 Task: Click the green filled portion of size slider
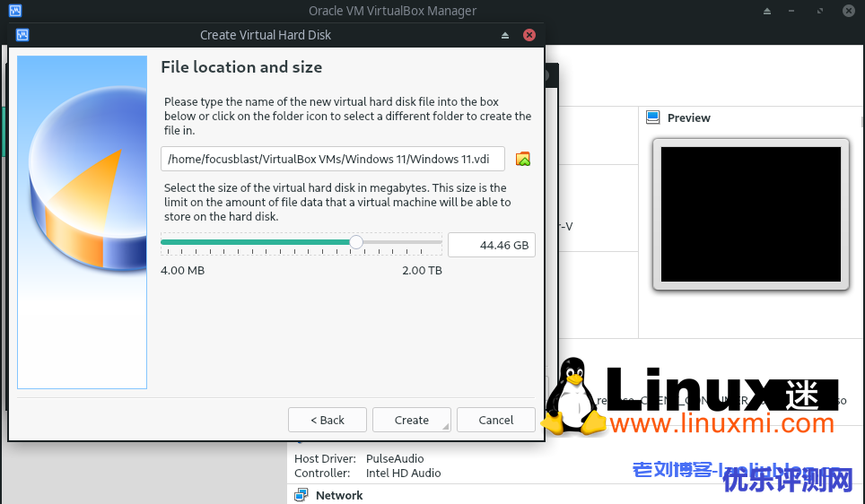(x=255, y=241)
